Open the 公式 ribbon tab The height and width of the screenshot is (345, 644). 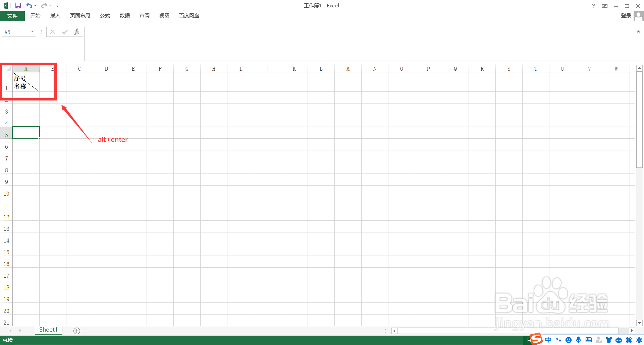click(105, 16)
